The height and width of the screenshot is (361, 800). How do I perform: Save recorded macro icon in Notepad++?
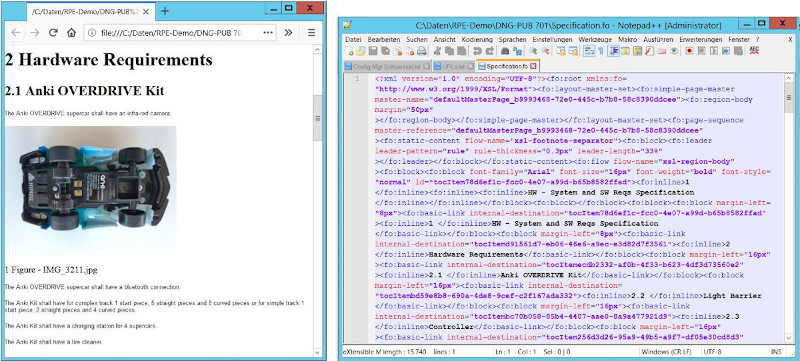(x=738, y=51)
